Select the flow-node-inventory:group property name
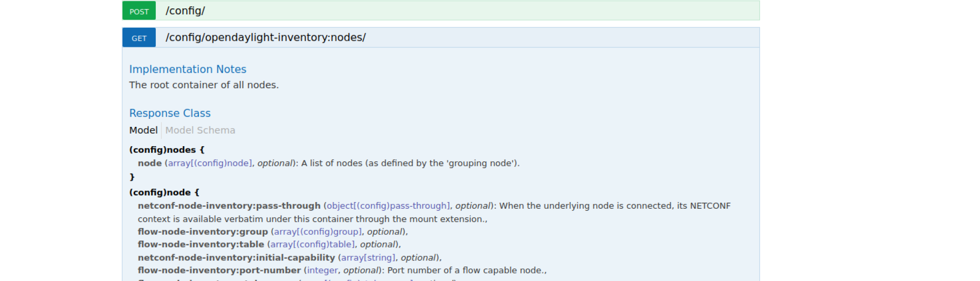This screenshot has width=980, height=281. pos(203,232)
